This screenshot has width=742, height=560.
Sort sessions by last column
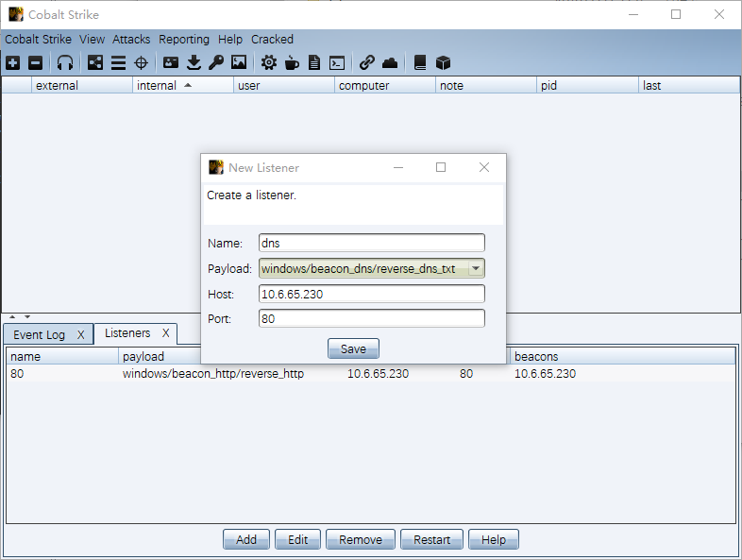[x=688, y=85]
